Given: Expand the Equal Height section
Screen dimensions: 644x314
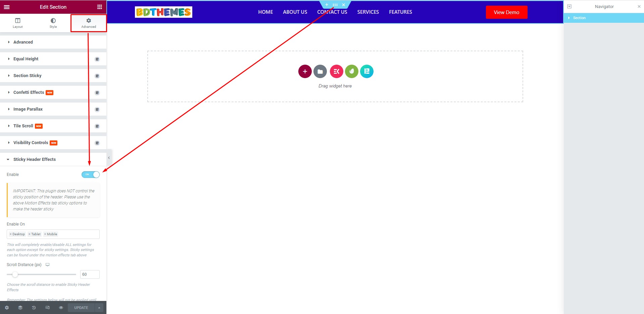Looking at the screenshot, I should [x=26, y=59].
